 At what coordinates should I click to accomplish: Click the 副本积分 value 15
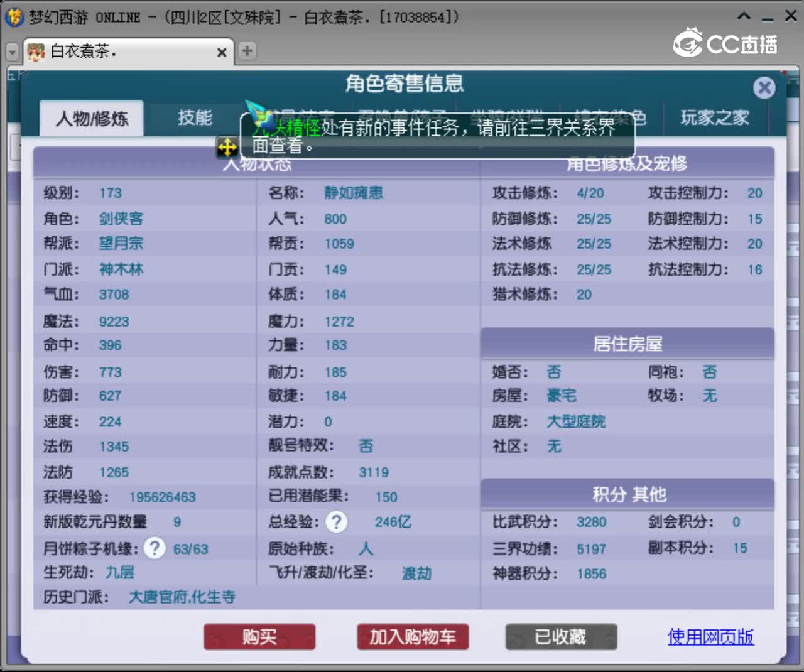[x=740, y=548]
